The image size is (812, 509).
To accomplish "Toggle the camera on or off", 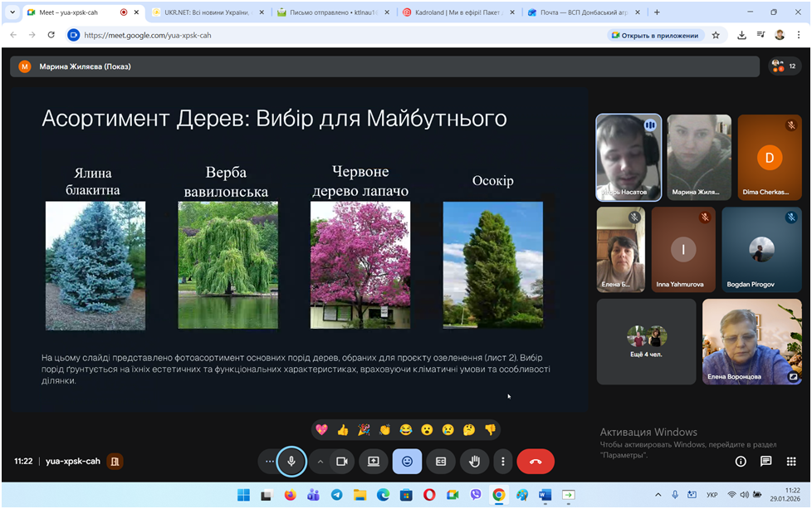I will pos(341,461).
